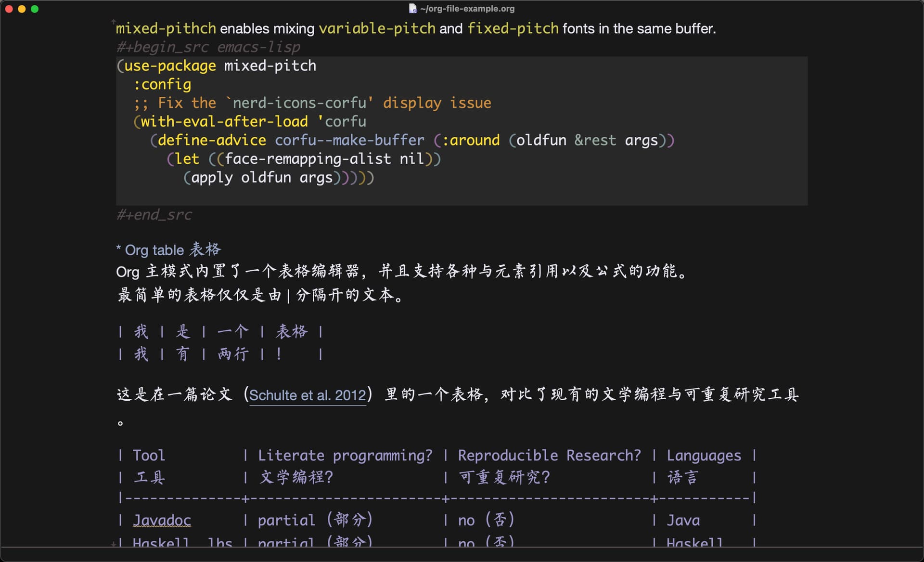Click the ~/org-file-example.org title text
Screen dimensions: 924x562
[x=467, y=9]
